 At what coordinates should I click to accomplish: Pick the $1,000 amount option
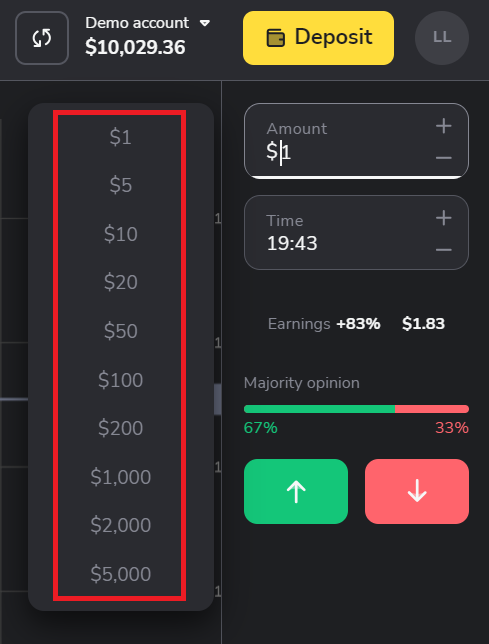tap(120, 477)
